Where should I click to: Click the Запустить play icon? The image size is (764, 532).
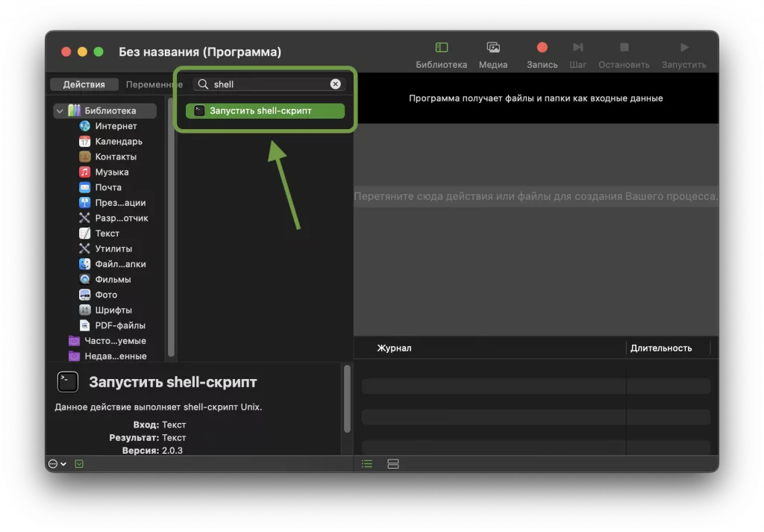click(x=684, y=48)
